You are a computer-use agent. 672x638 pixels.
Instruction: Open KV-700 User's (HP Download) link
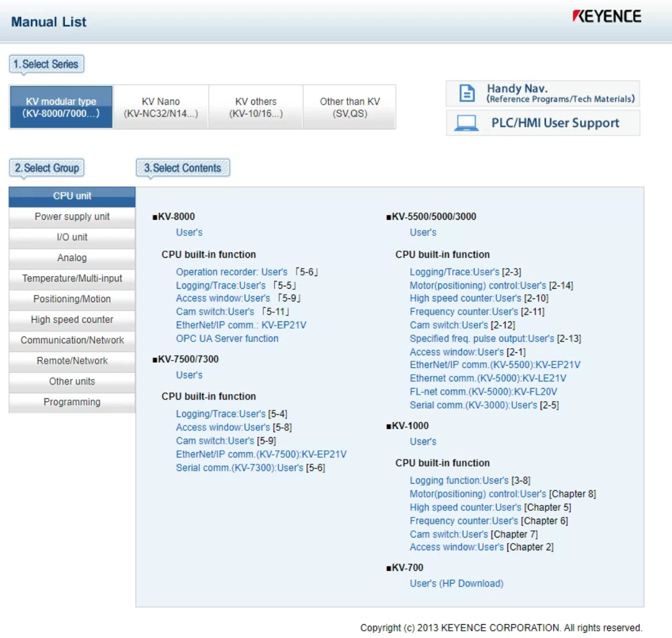coord(456,584)
